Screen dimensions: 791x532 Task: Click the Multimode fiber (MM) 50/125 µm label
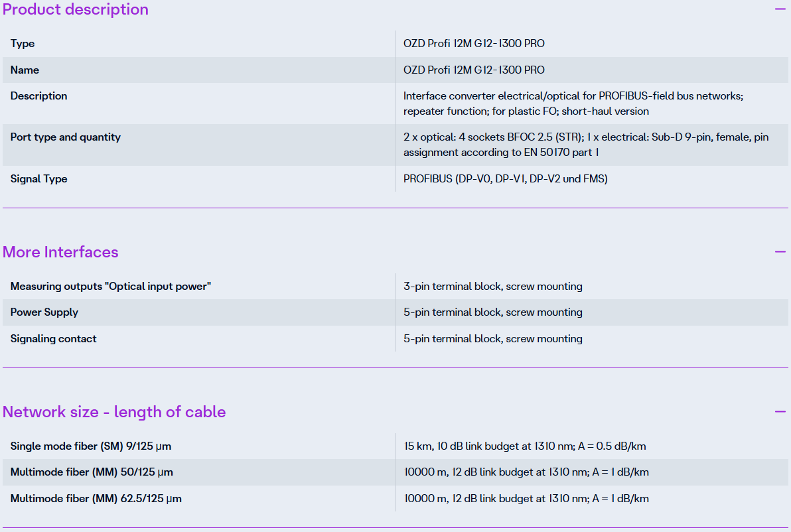click(x=92, y=472)
